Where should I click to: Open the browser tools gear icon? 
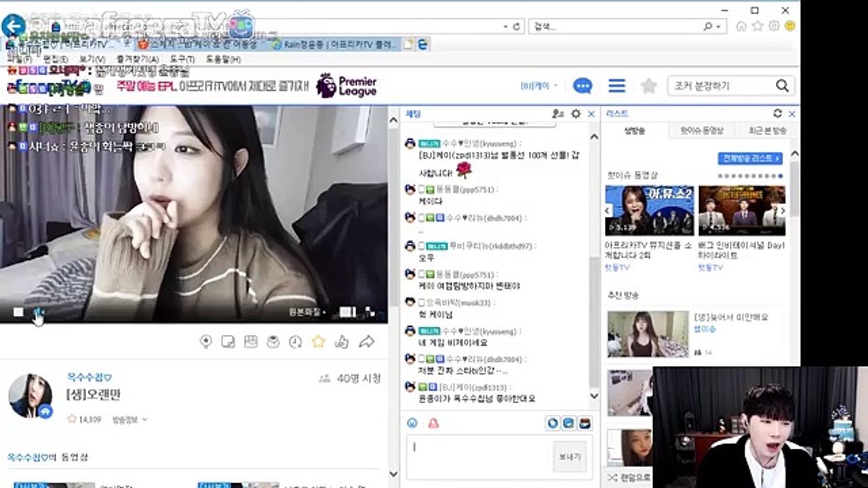[774, 26]
